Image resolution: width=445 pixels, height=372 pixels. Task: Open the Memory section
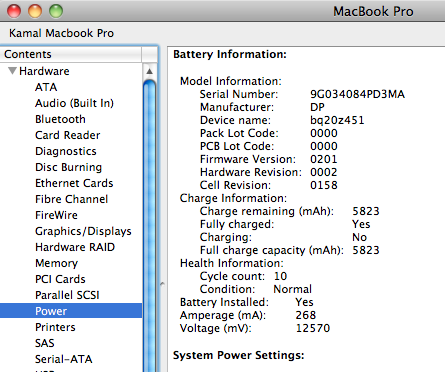56,263
